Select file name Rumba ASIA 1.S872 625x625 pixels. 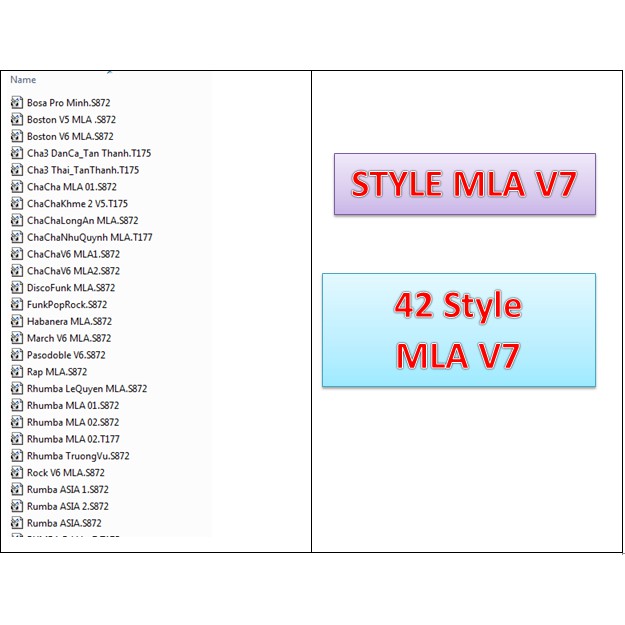coord(68,489)
